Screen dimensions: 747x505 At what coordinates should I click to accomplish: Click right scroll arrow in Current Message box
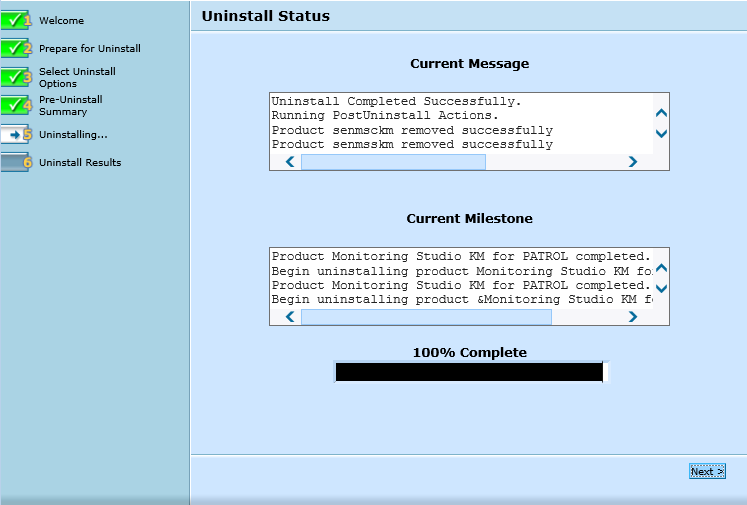[x=633, y=162]
